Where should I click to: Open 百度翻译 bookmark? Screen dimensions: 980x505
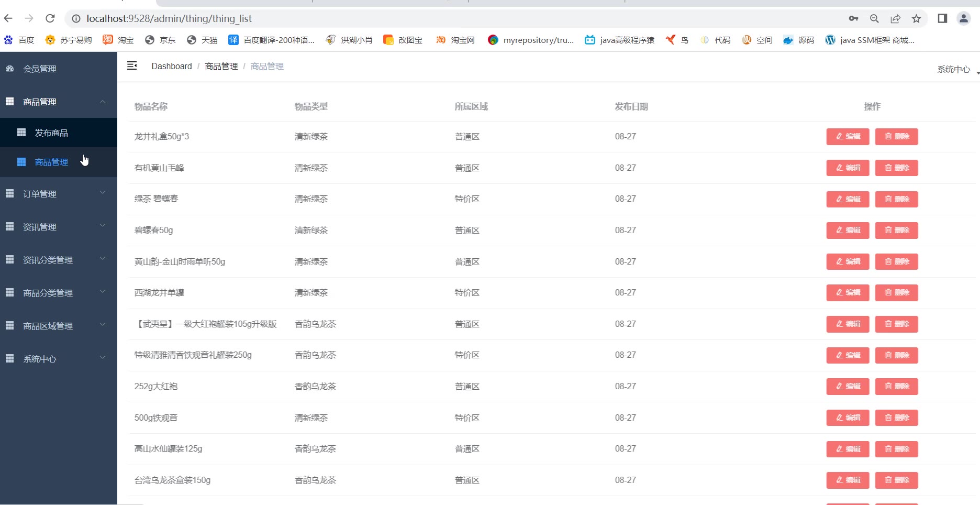(271, 40)
